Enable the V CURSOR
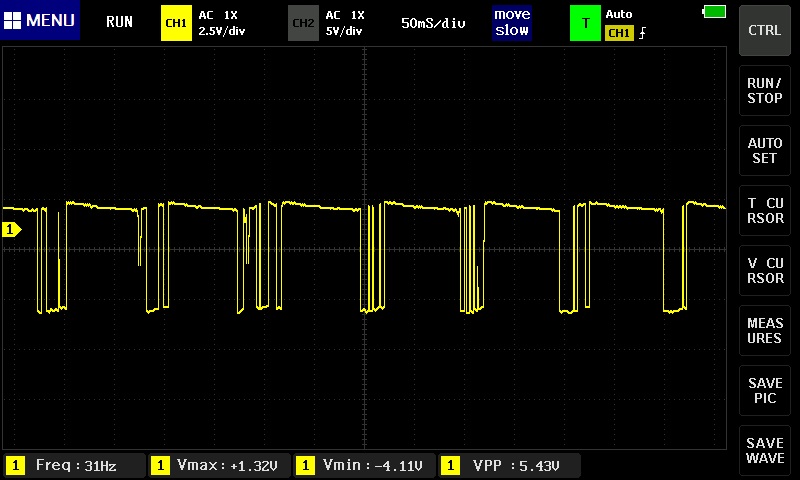 tap(764, 270)
